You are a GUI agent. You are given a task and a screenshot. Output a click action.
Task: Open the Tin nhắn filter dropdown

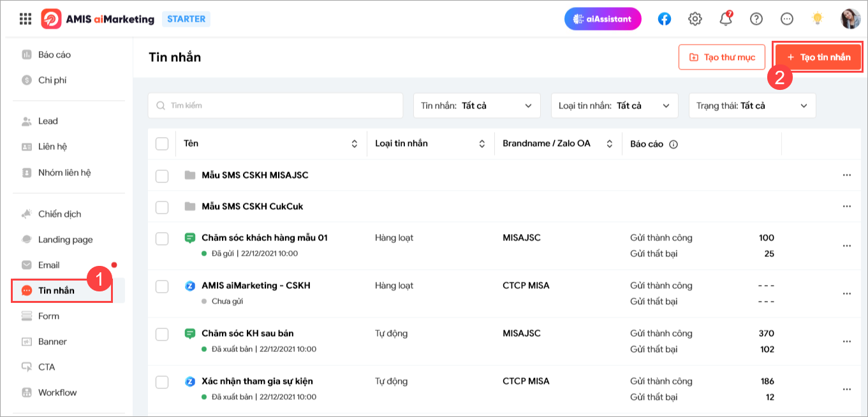point(477,105)
